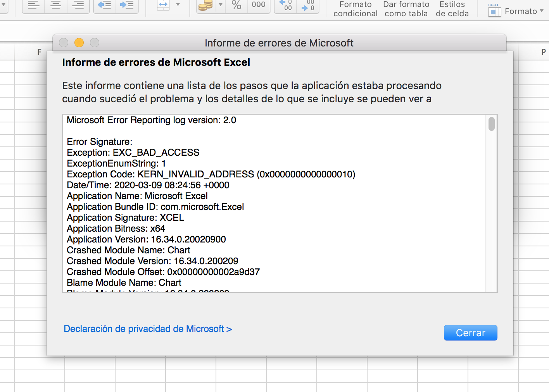The height and width of the screenshot is (392, 549).
Task: Center align text in Excel toolbar
Action: pyautogui.click(x=56, y=5)
